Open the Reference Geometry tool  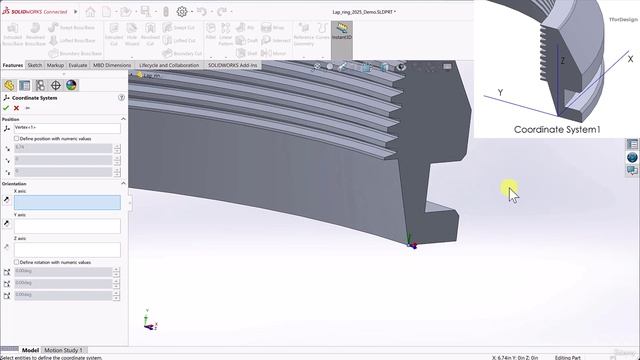point(304,34)
